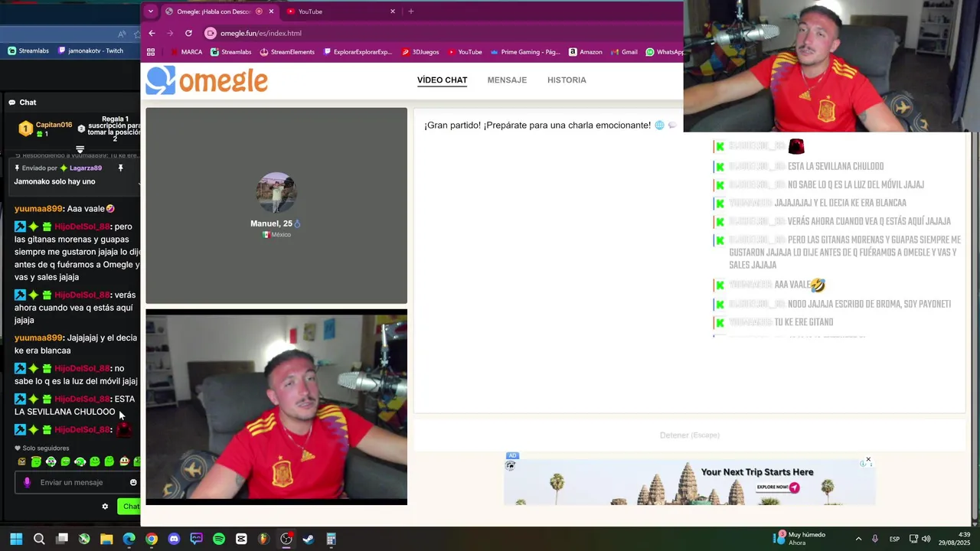The image size is (980, 551).
Task: Open chat settings gear
Action: click(x=105, y=506)
